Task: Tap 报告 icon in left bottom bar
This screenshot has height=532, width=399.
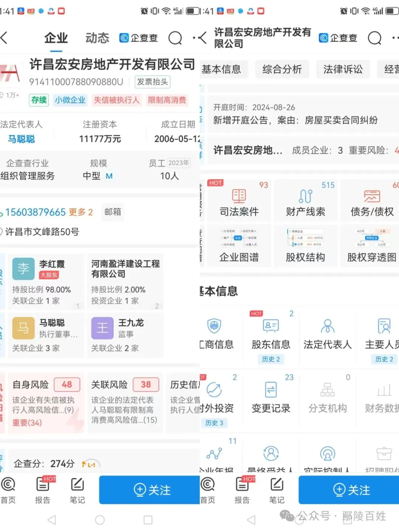Action: tap(42, 484)
